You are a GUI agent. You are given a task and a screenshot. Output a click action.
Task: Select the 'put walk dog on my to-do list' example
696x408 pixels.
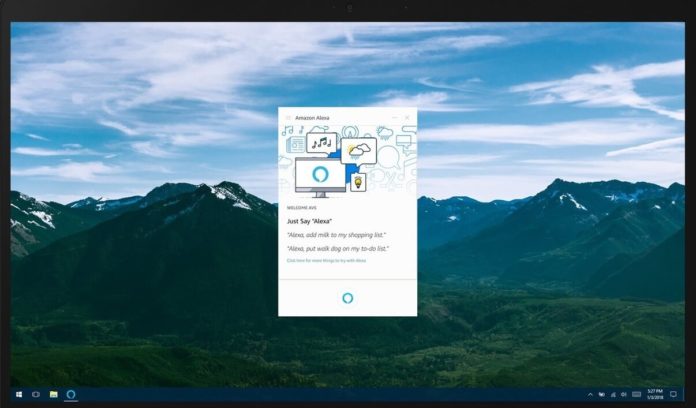pyautogui.click(x=338, y=249)
